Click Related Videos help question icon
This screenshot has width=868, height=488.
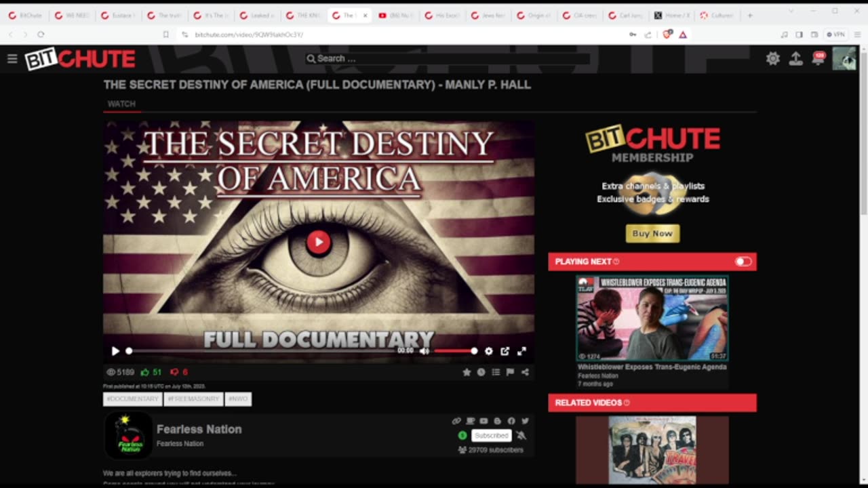[x=627, y=403]
